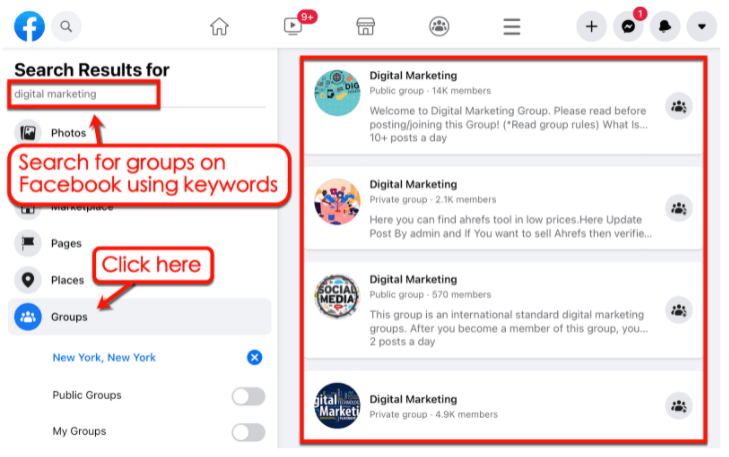Open the 14K members Digital Marketing group
This screenshot has height=457, width=729.
click(413, 76)
